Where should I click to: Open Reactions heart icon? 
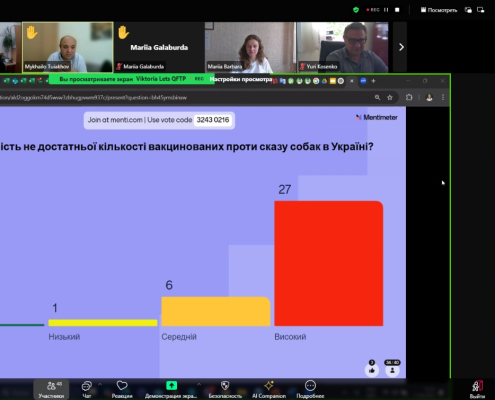tap(122, 389)
